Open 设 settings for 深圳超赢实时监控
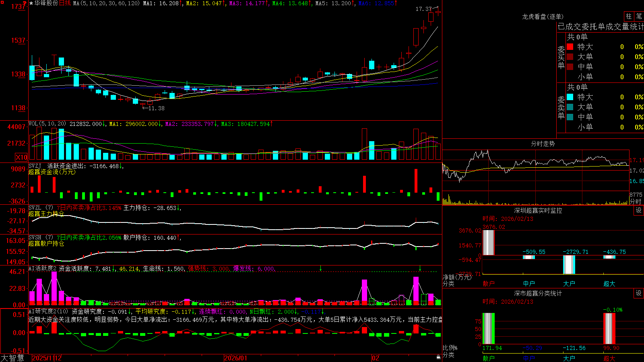Image resolution: width=644 pixels, height=362 pixels. pos(638,210)
